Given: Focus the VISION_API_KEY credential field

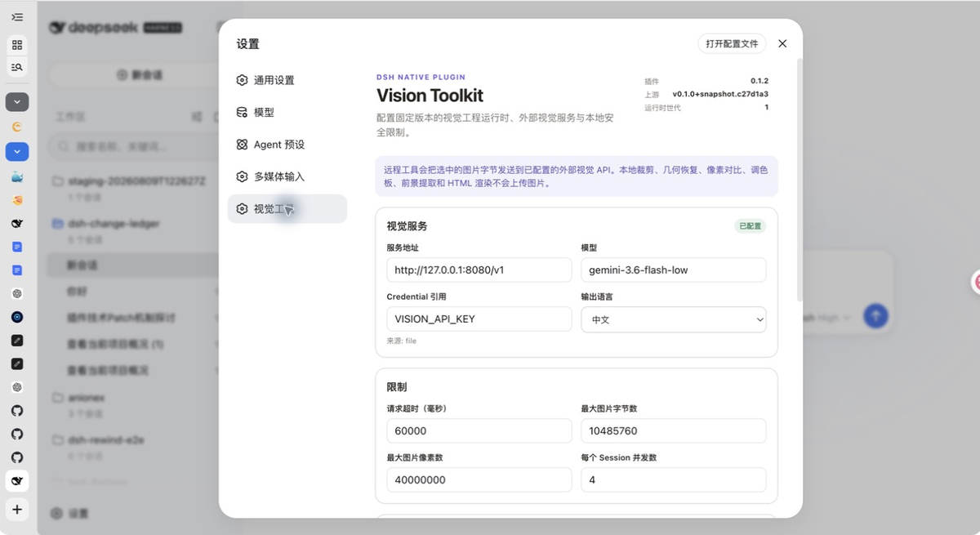Looking at the screenshot, I should [479, 319].
